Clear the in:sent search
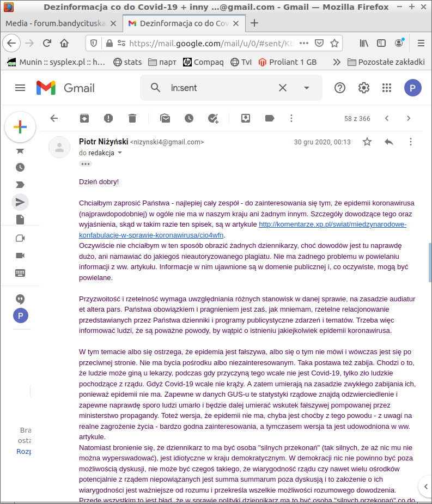Viewport: 432px width, 504px height. pos(283,88)
